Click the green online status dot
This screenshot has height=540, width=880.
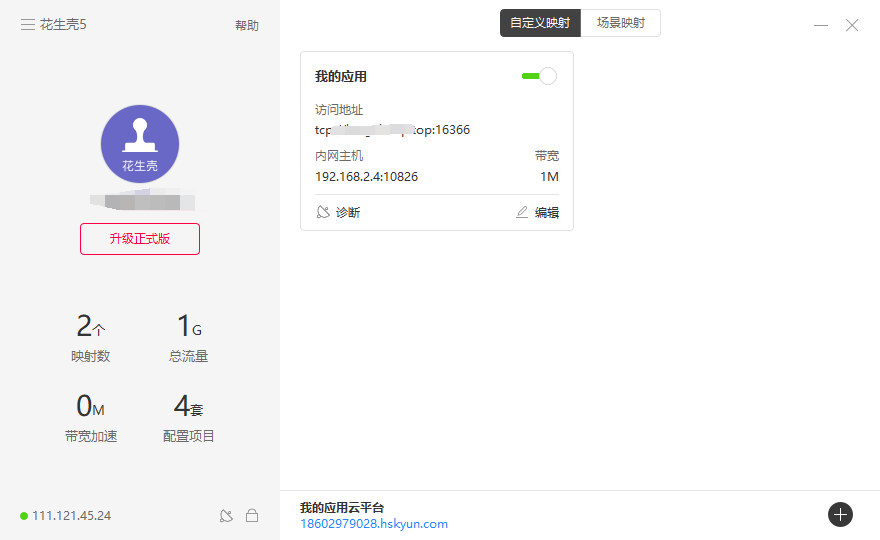point(24,516)
